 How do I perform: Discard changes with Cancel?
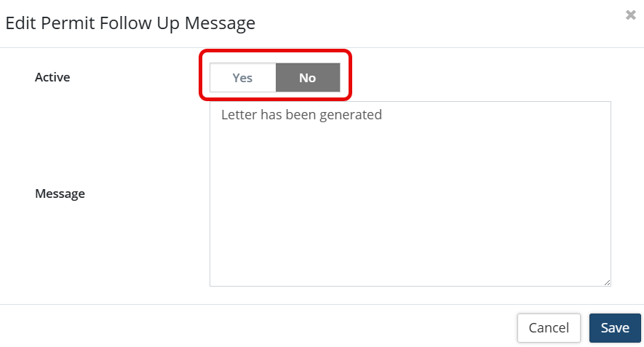[548, 328]
